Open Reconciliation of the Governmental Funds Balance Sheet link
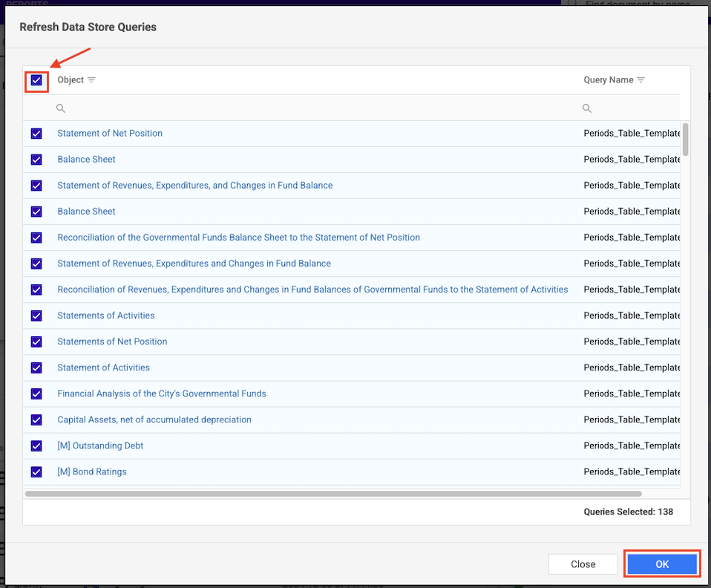Screen dimensions: 711x588 238,238
